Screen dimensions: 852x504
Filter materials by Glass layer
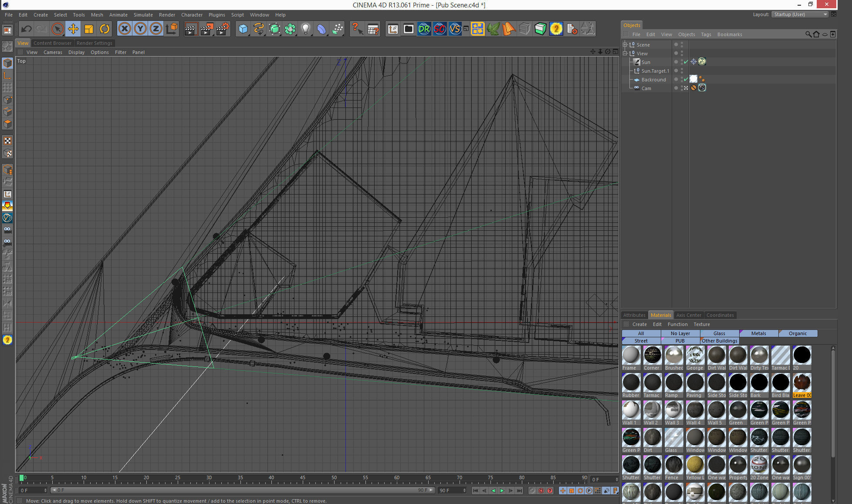coord(719,333)
